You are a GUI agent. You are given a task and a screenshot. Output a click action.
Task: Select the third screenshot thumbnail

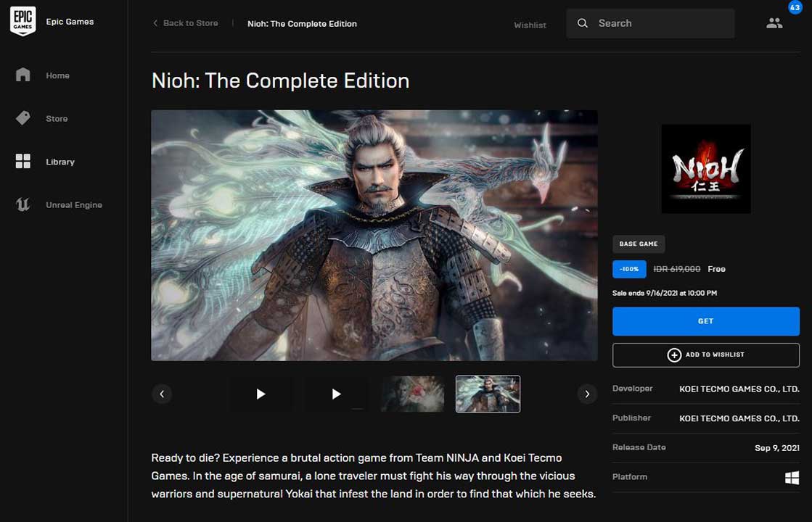[412, 394]
